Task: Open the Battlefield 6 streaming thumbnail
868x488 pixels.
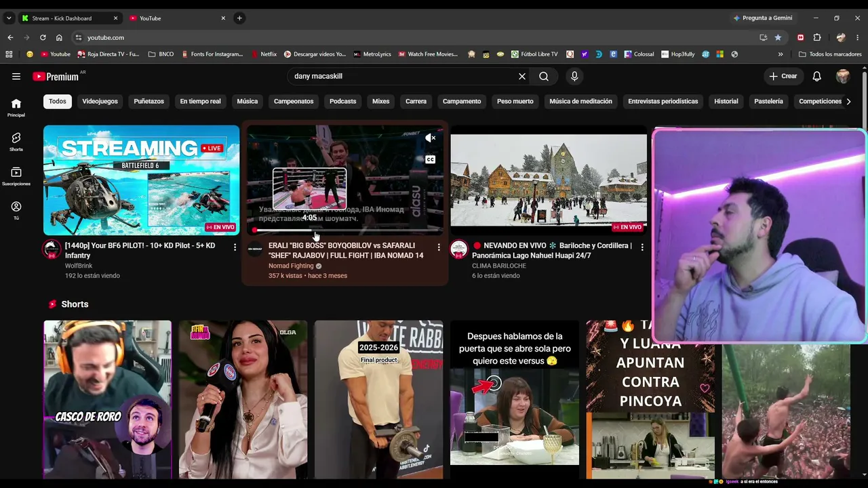Action: (141, 180)
